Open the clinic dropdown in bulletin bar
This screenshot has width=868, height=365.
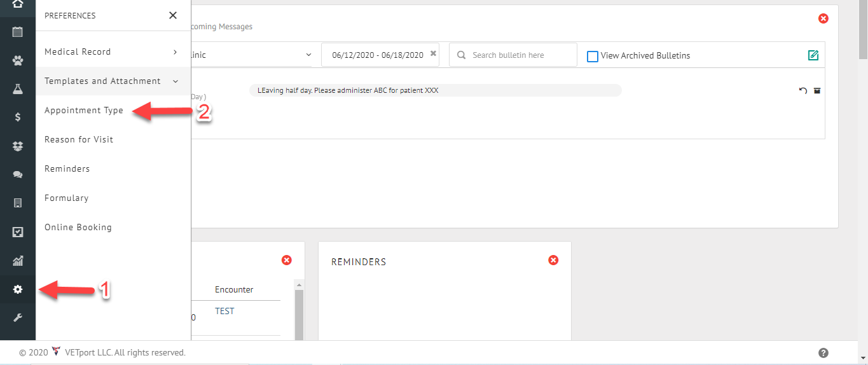tap(252, 55)
